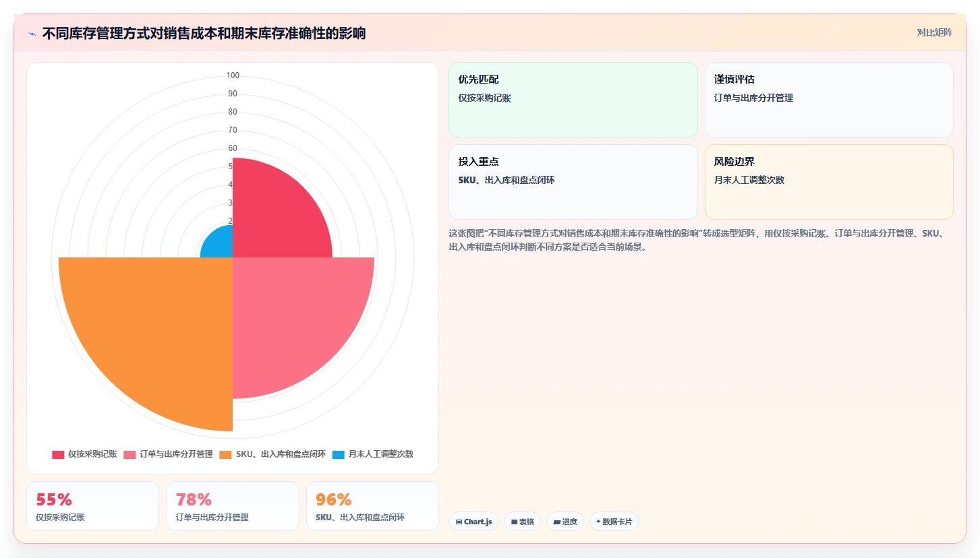Click the red polar chart segment
Viewport: 980px width, 558px height.
277,216
